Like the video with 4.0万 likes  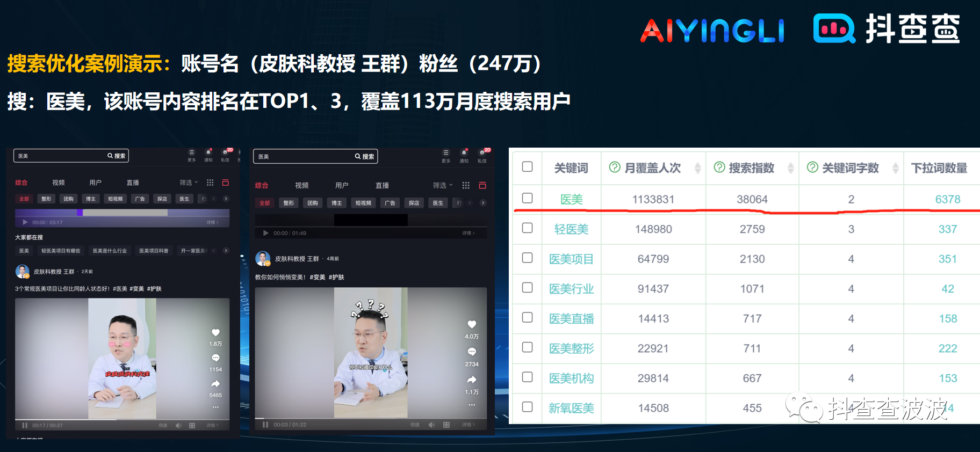coord(472,324)
